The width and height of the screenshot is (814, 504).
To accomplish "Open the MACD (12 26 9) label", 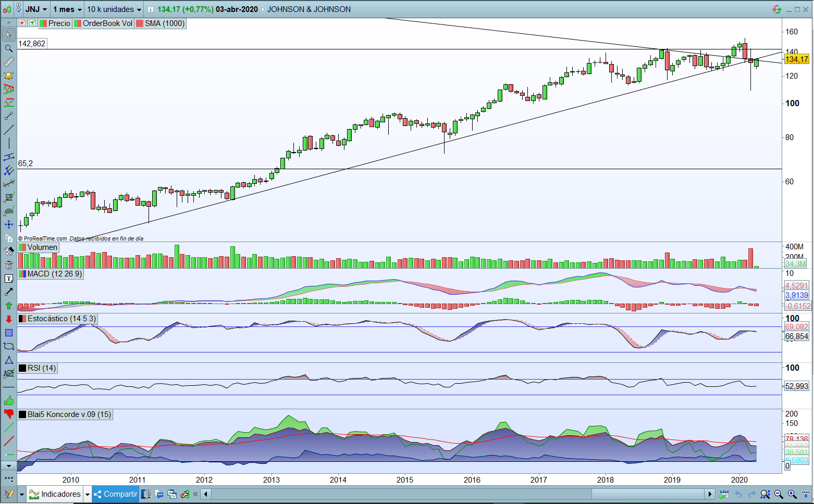I will click(51, 274).
